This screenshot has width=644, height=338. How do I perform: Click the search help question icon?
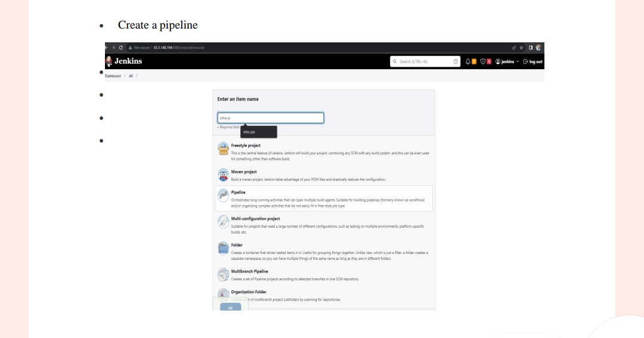[456, 61]
